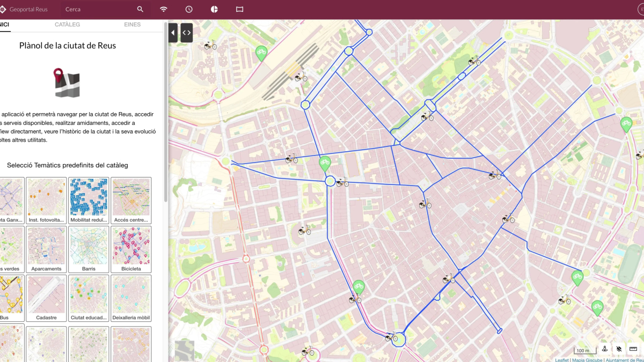The width and height of the screenshot is (644, 362).
Task: Click the Mapia Giscube link
Action: click(587, 360)
